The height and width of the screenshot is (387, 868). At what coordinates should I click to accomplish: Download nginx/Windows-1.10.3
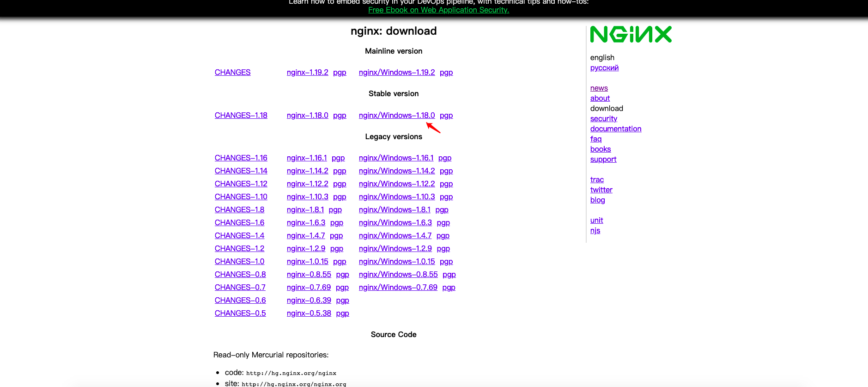397,197
